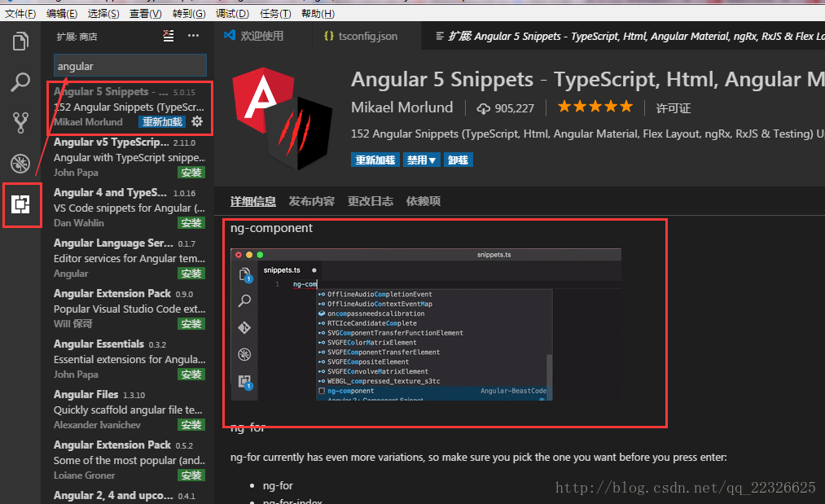Open gear settings for Angular 5 Snippets
Image resolution: width=825 pixels, height=504 pixels.
(x=197, y=121)
